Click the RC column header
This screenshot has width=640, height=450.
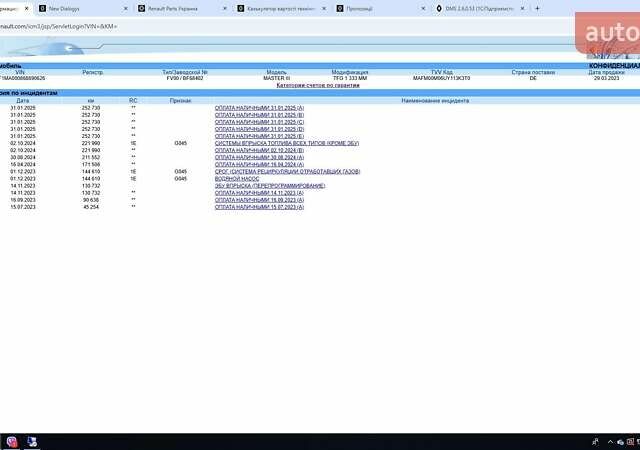point(133,100)
